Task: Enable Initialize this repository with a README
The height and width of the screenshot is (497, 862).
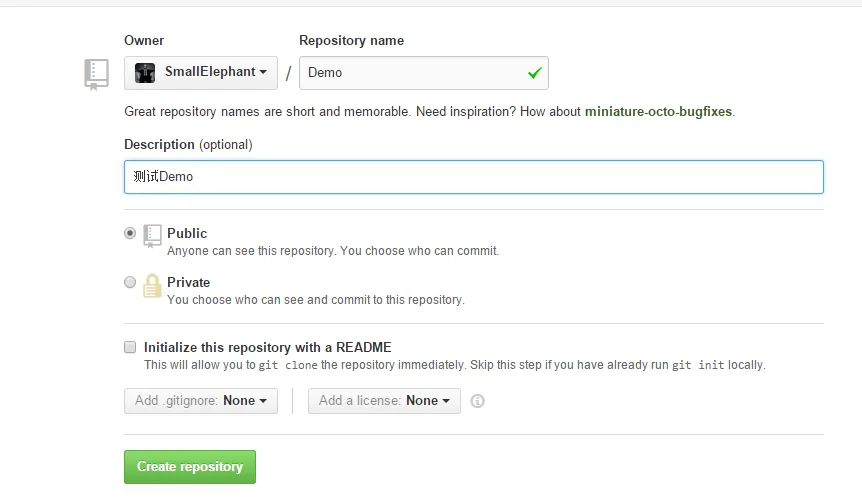Action: (x=130, y=347)
